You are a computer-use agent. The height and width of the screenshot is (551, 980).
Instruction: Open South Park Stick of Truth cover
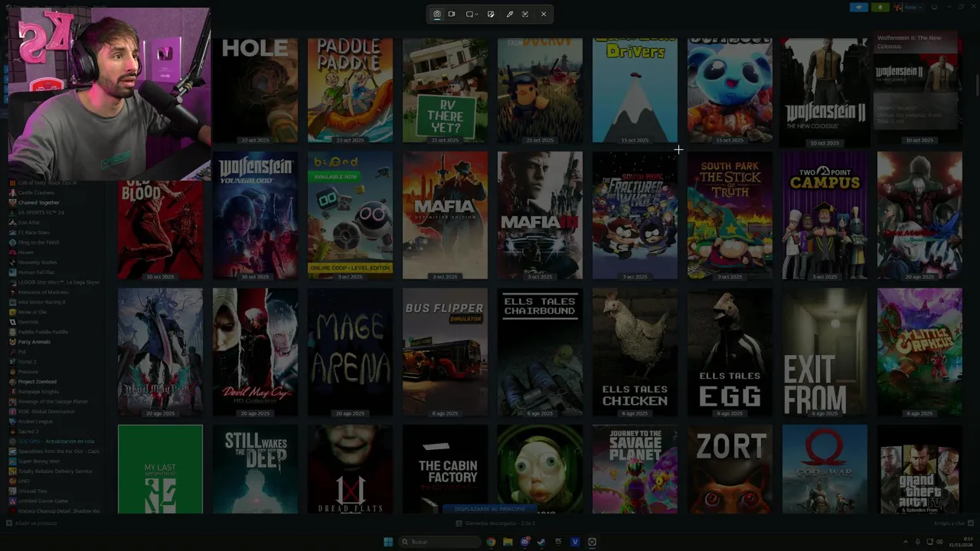(x=730, y=215)
